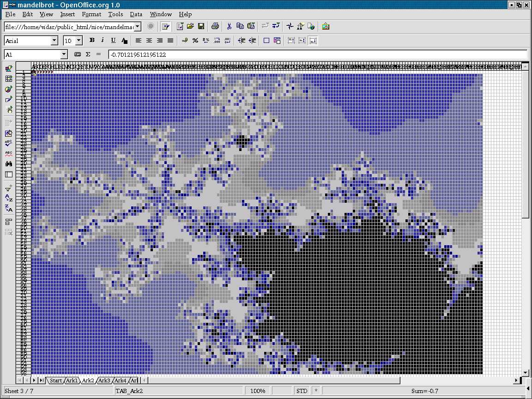The image size is (532, 399).
Task: Align cell content to bottom
Action: (x=313, y=40)
